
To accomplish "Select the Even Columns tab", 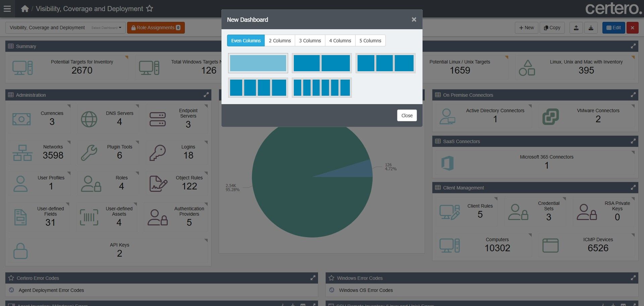I will click(246, 41).
